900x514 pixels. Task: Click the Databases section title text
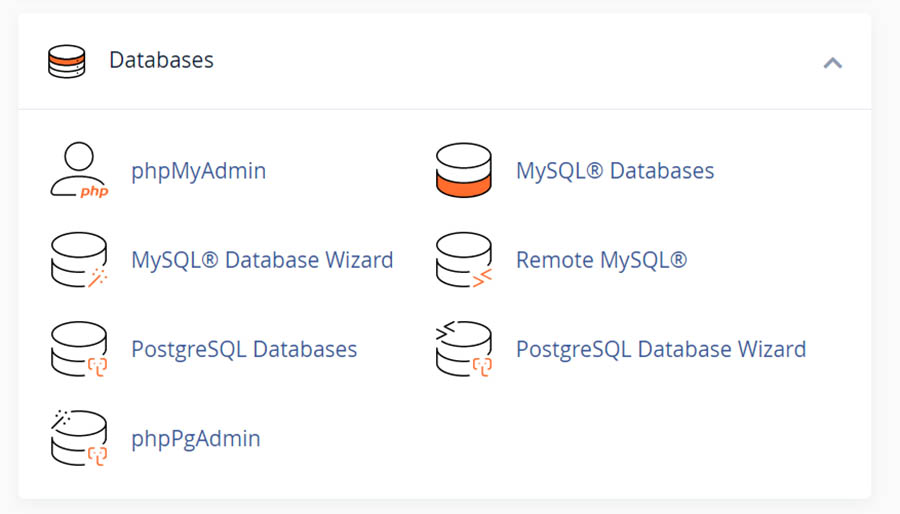(x=161, y=60)
